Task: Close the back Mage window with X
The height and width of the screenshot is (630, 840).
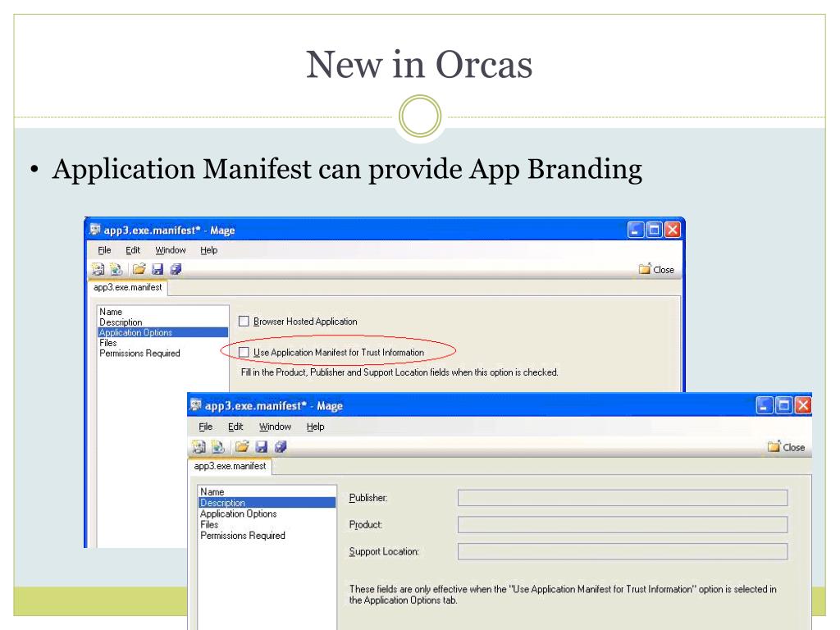Action: [673, 230]
